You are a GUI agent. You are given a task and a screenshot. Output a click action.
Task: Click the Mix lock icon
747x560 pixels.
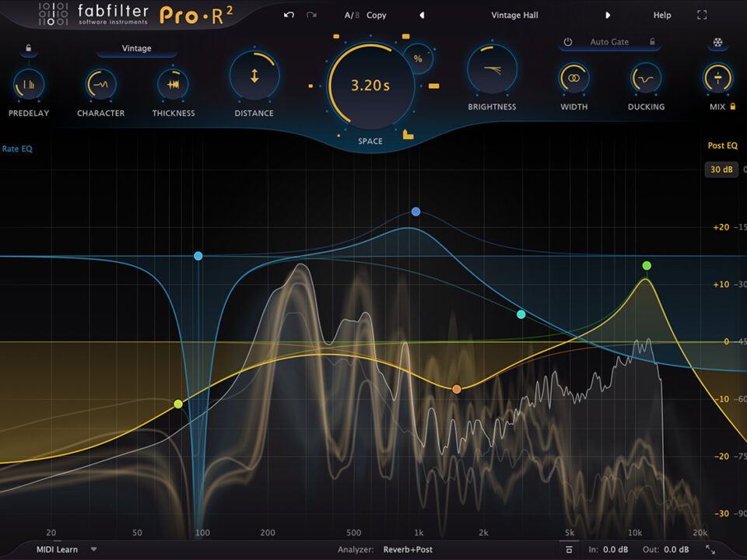pyautogui.click(x=732, y=107)
